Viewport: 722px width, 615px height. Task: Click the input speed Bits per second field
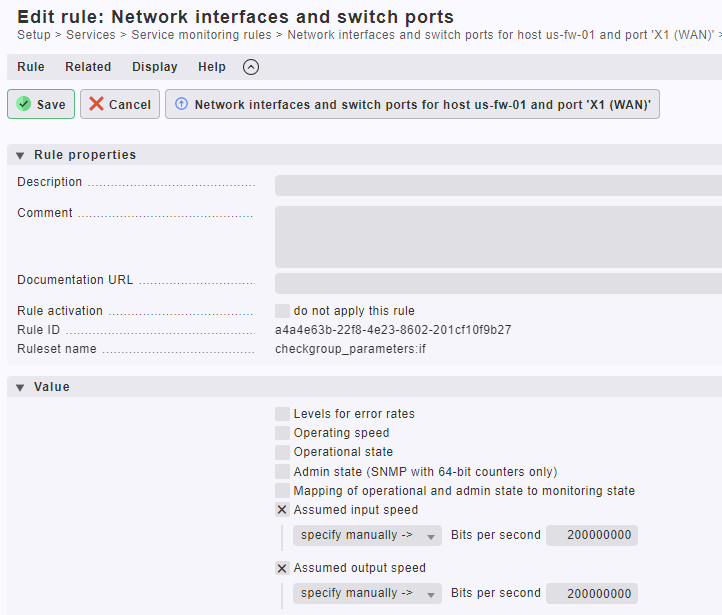point(592,535)
